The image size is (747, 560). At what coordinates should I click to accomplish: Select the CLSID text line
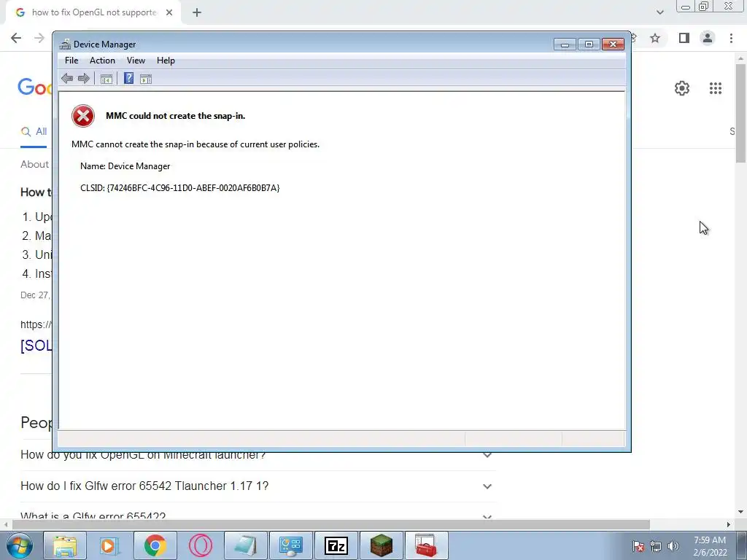pyautogui.click(x=180, y=188)
